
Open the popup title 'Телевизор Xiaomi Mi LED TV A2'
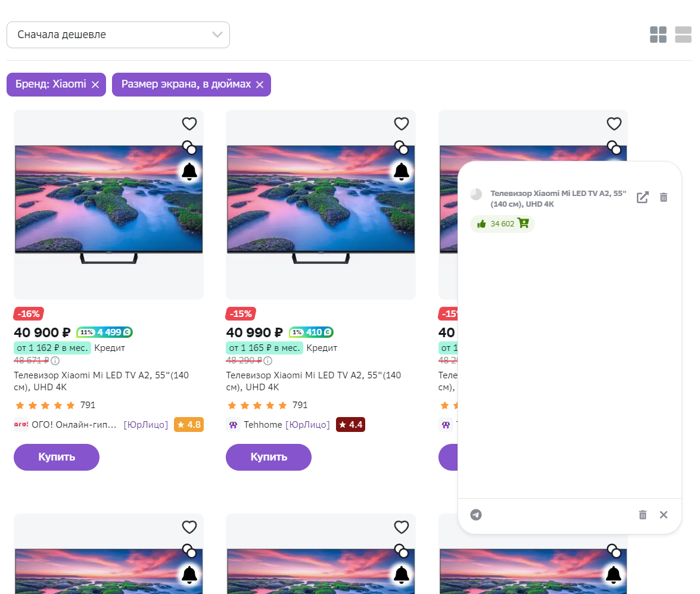point(558,199)
